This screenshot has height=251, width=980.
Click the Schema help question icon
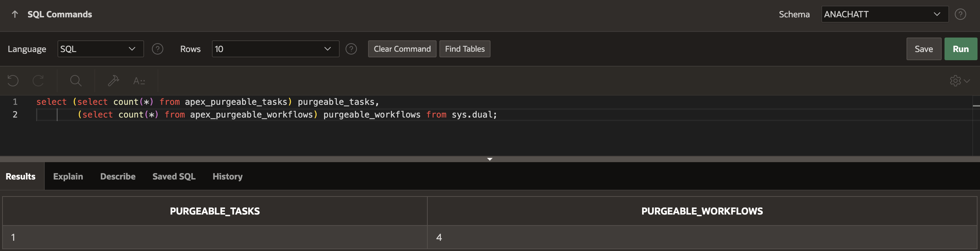pos(960,15)
